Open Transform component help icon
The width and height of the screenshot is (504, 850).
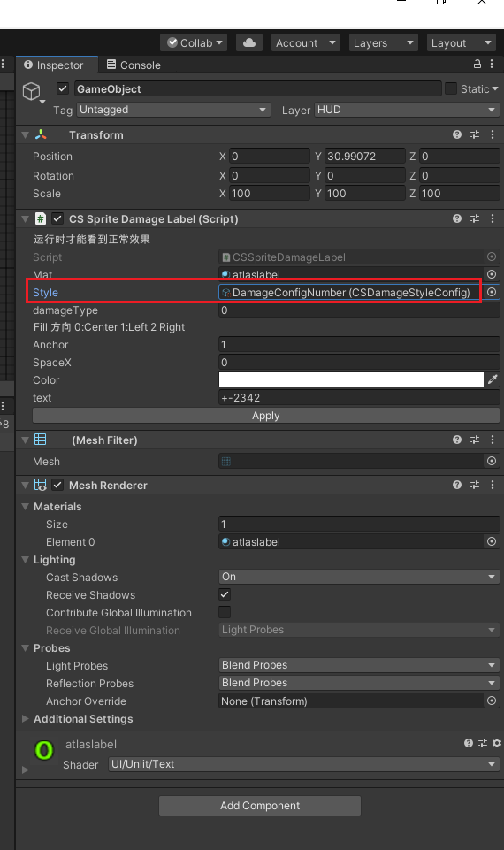click(457, 134)
